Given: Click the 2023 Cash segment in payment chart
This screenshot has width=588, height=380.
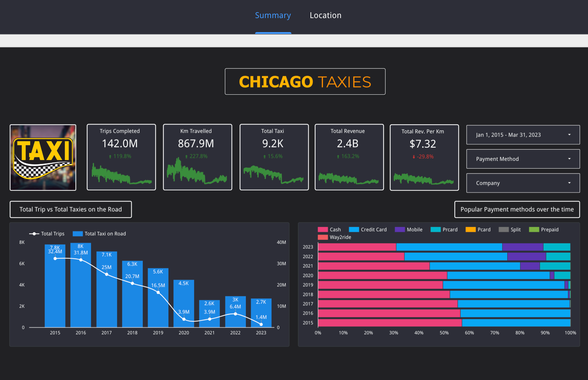Looking at the screenshot, I should click(357, 247).
